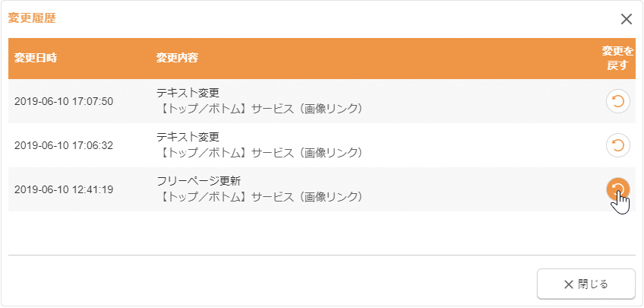The image size is (644, 308).
Task: Click the X icon inside the 閉じる button
Action: 569,284
